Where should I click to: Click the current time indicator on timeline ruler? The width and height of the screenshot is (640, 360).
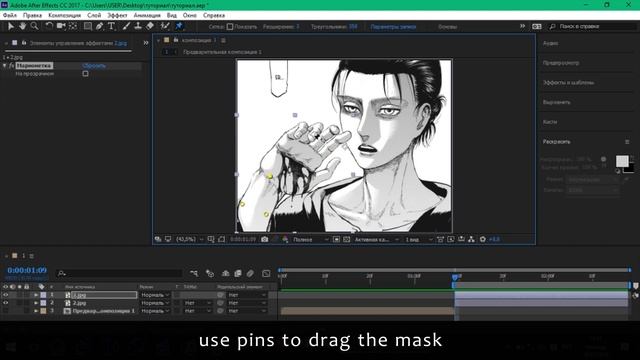coord(455,277)
